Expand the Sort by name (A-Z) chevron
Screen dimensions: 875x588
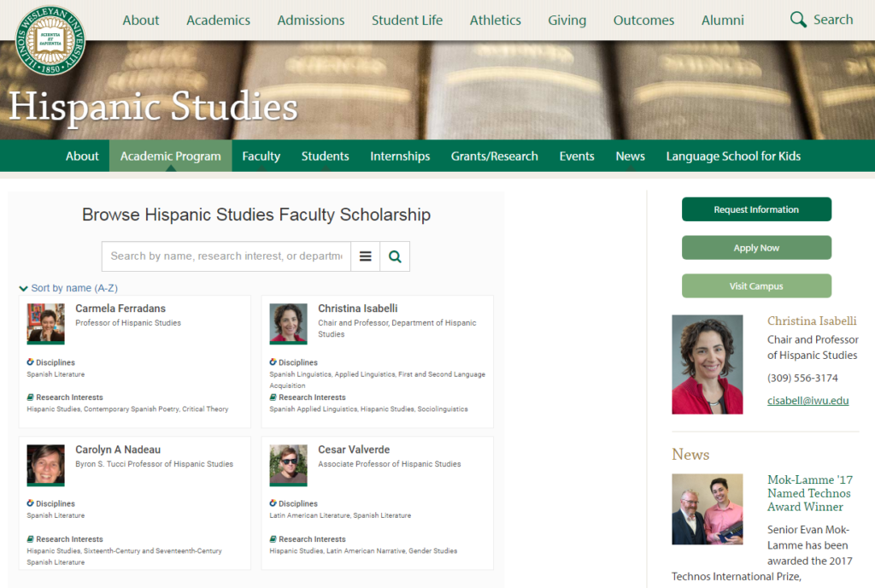tap(23, 288)
